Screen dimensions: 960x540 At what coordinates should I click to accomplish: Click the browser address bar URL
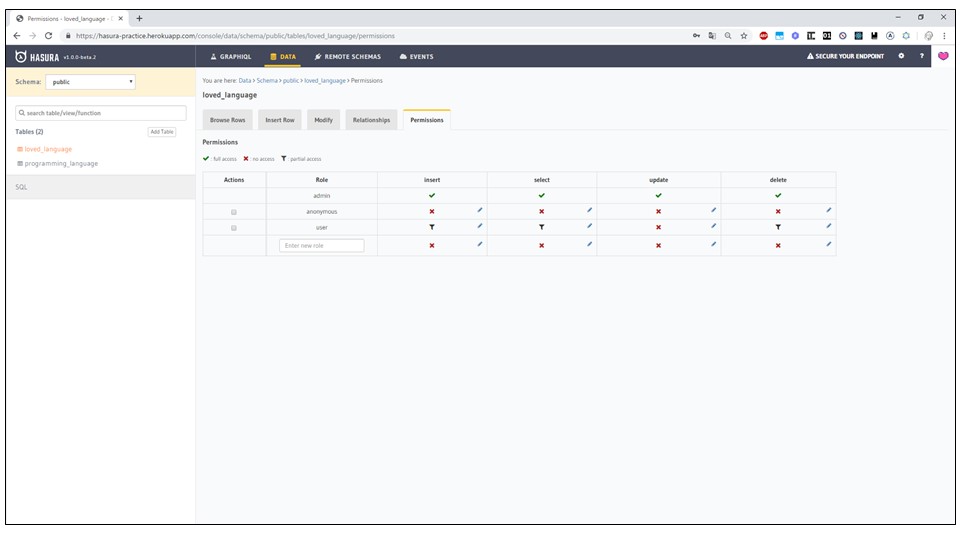point(235,36)
